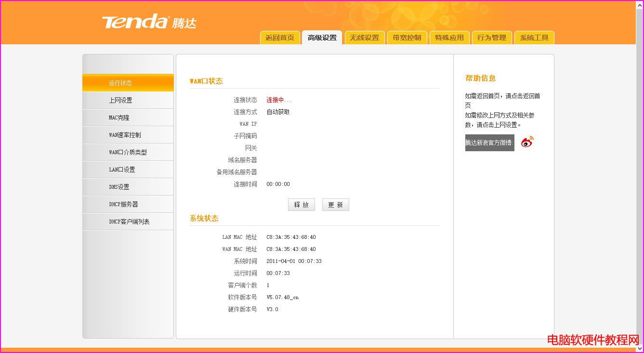The width and height of the screenshot is (644, 353).
Task: Open WAN口介质类型 in the sidebar
Action: [x=128, y=152]
